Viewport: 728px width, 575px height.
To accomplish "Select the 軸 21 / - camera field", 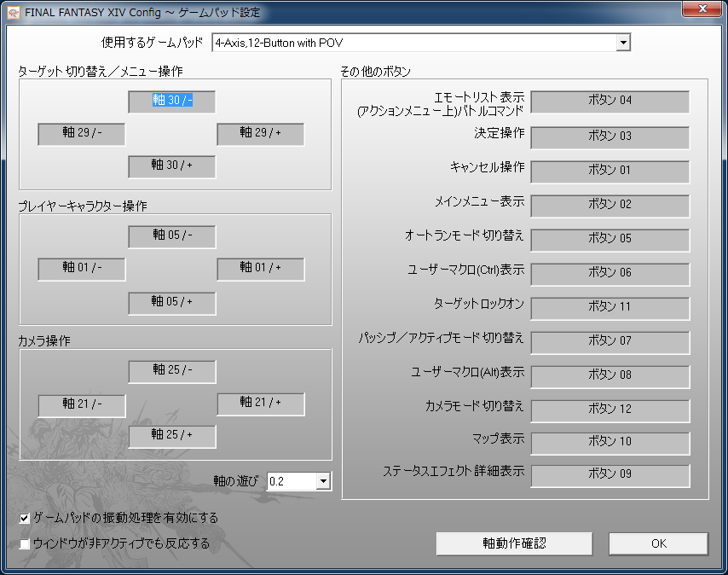I will pos(81,405).
